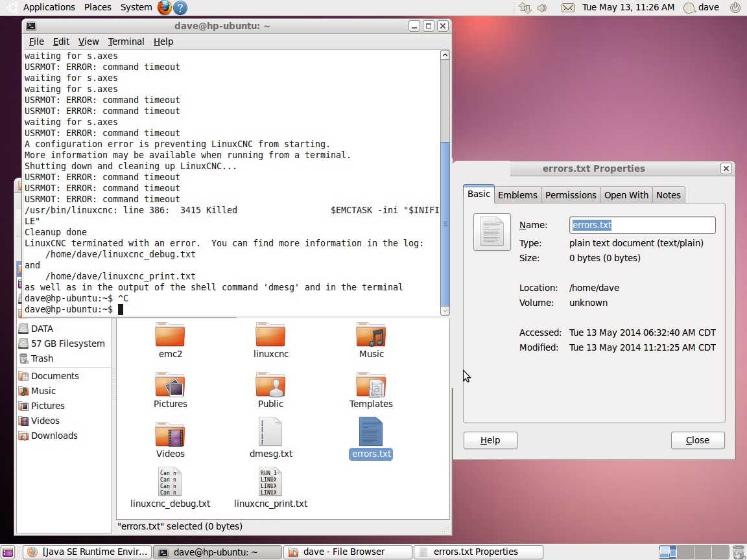Switch to dave@hp-ubuntu terminal taskbar entry

click(x=217, y=552)
